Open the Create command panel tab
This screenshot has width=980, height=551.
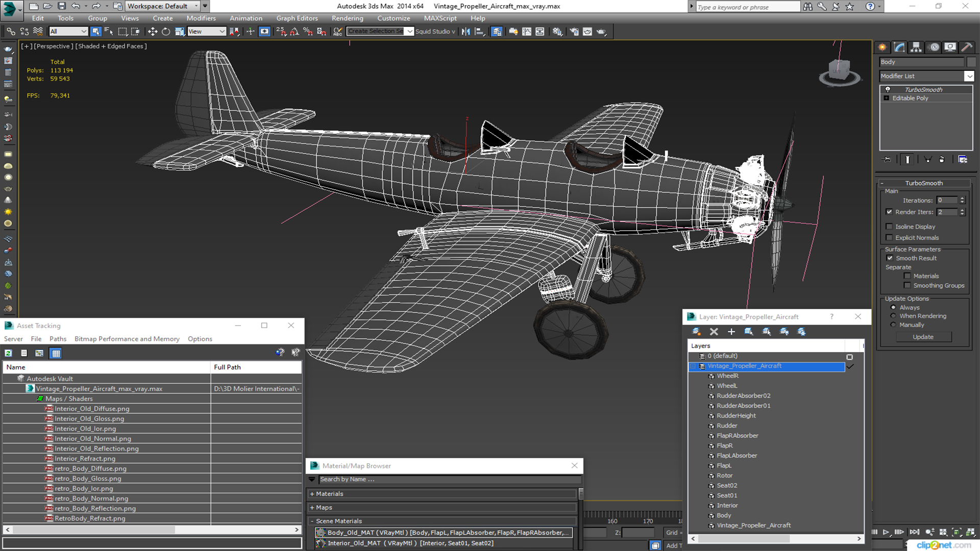(x=883, y=47)
